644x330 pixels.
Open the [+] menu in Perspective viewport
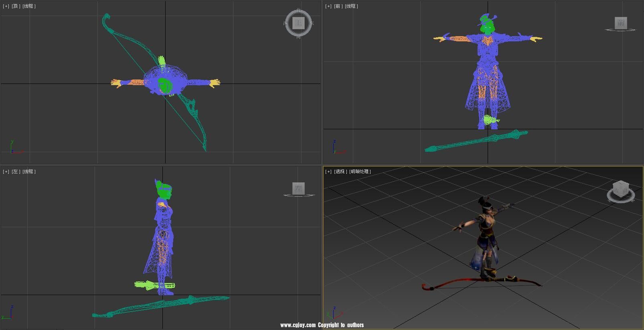pos(328,171)
